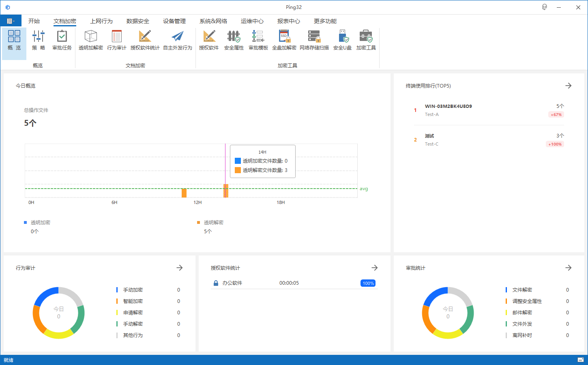This screenshot has height=365, width=588.
Task: Switch to the 运维中心 tab
Action: 252,21
